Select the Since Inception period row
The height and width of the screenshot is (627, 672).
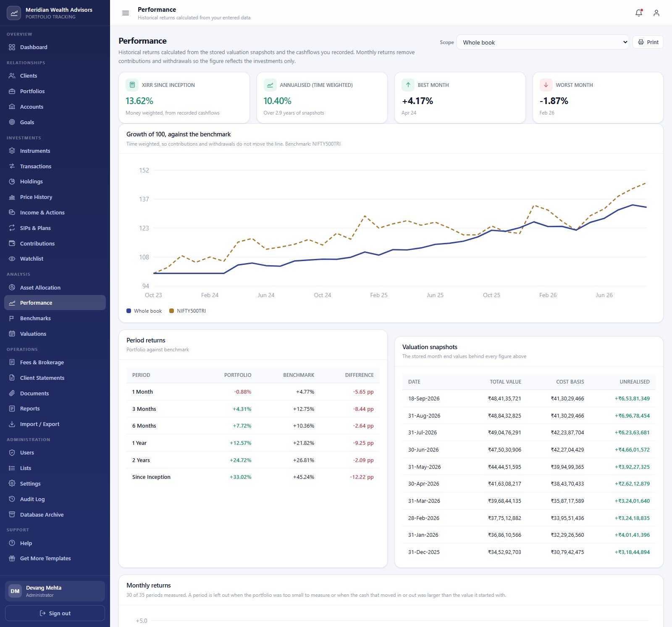point(253,477)
